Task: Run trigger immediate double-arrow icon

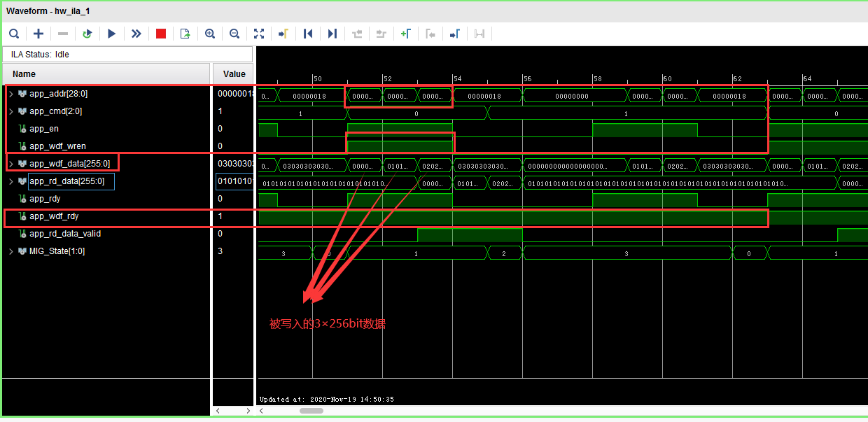Action: click(x=136, y=34)
